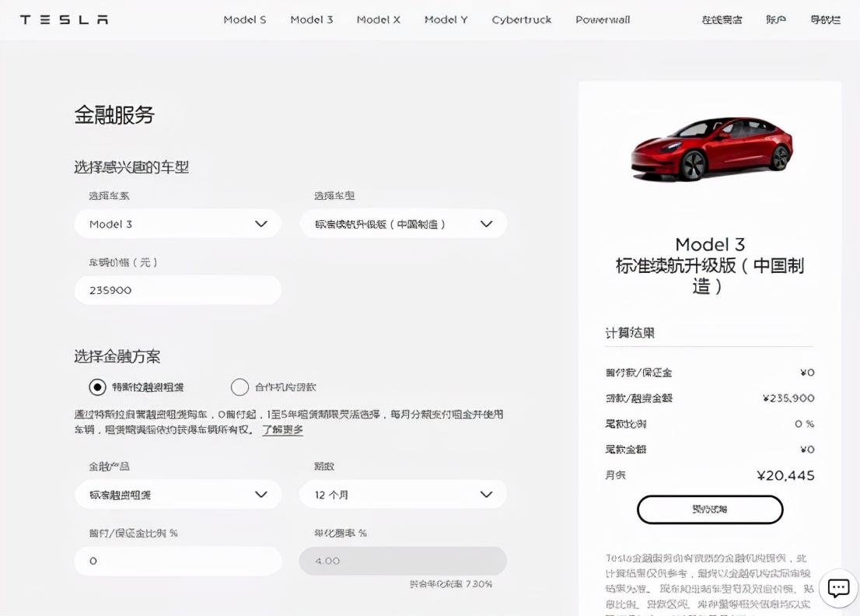860x616 pixels.
Task: Select the 合作机构贷款 radio option
Action: (239, 387)
